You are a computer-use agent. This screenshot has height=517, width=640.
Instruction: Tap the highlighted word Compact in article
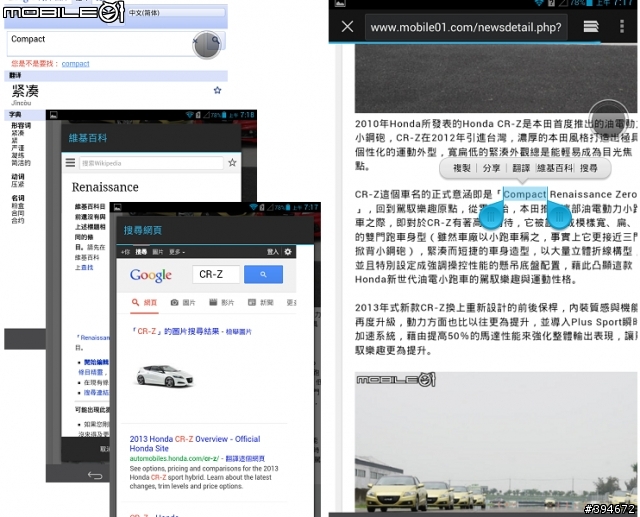tap(524, 195)
